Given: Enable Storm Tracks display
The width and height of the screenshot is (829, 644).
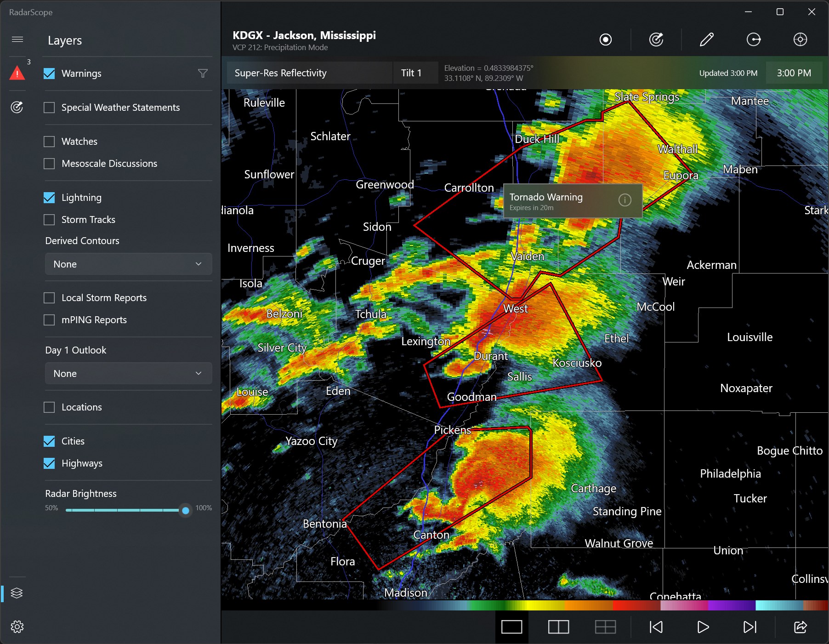Looking at the screenshot, I should coord(49,220).
